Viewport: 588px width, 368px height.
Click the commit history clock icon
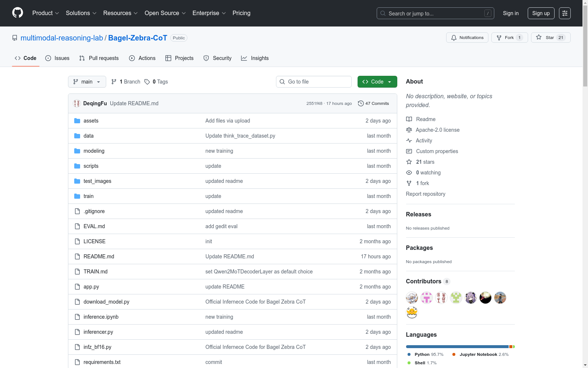361,103
